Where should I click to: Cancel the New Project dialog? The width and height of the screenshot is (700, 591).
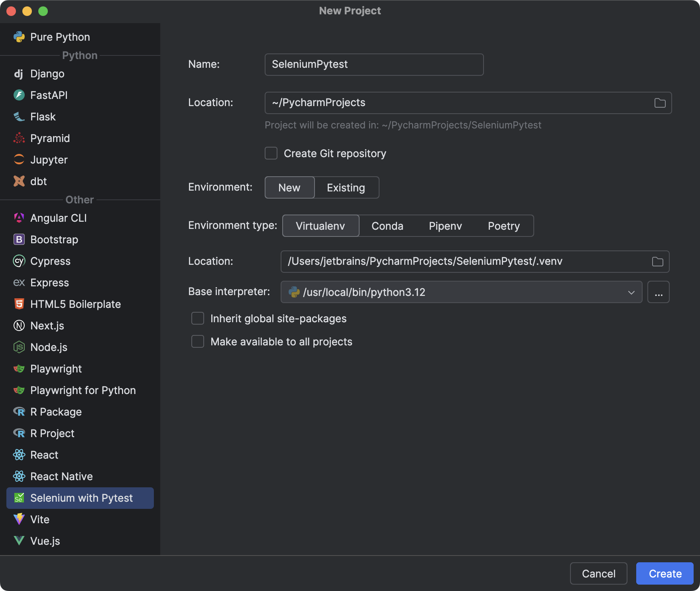[x=598, y=573]
